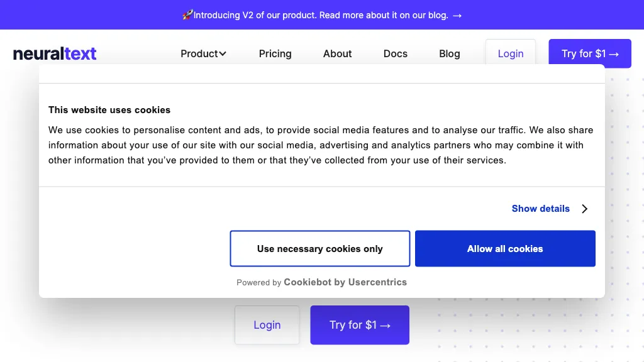
Task: Open the Cookiebot by Usercentrics link
Action: coord(345,282)
